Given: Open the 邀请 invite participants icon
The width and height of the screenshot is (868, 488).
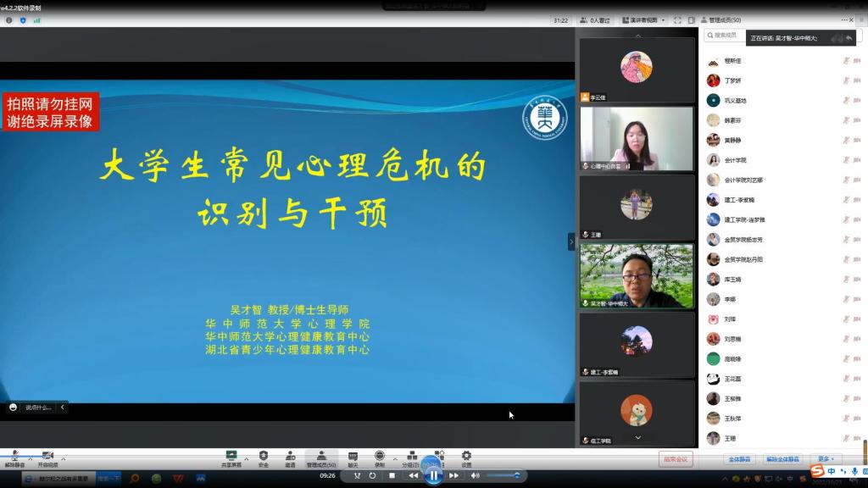Looking at the screenshot, I should point(290,457).
